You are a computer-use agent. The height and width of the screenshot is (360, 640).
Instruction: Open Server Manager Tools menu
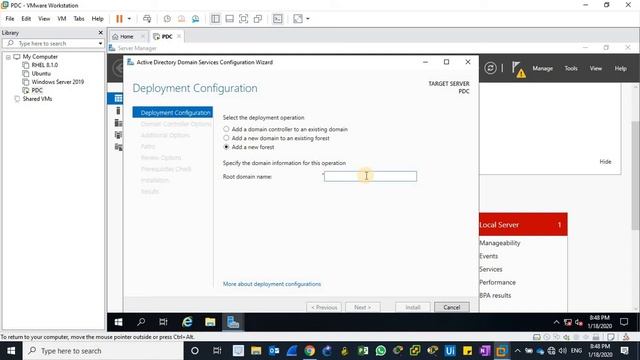571,69
